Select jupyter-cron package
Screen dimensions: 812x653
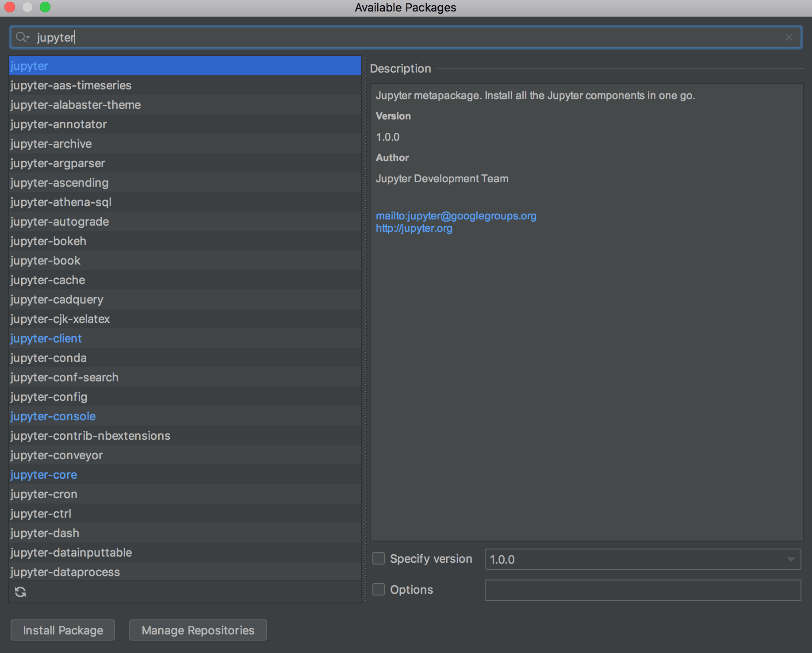tap(185, 494)
